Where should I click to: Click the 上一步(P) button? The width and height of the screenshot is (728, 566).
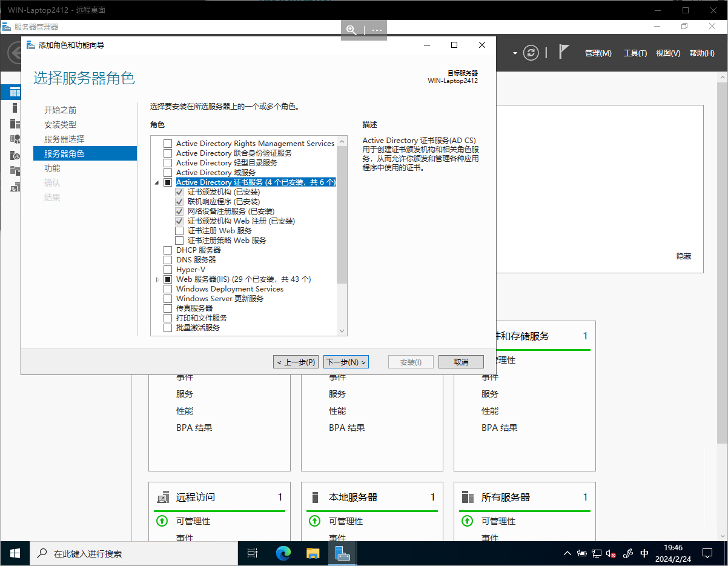tap(296, 362)
